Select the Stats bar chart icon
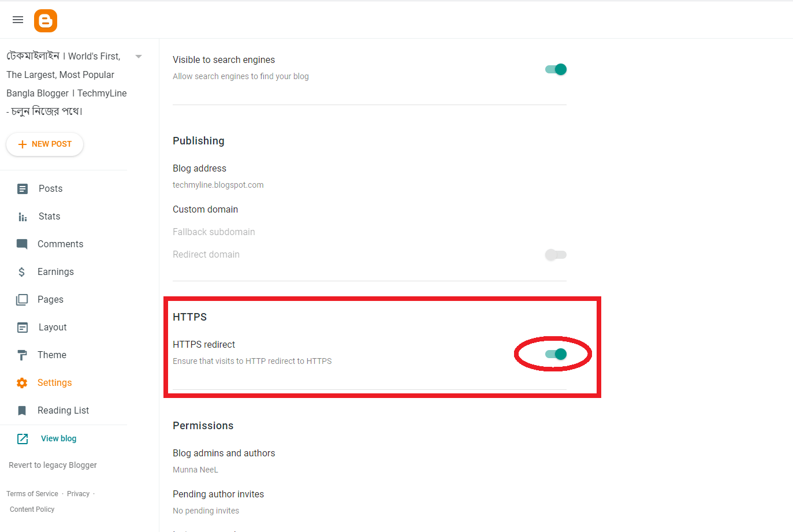This screenshot has height=532, width=793. [x=22, y=216]
